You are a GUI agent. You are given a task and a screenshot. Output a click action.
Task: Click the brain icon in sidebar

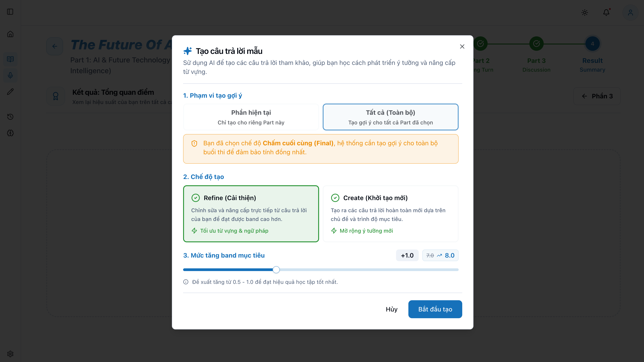tap(10, 133)
